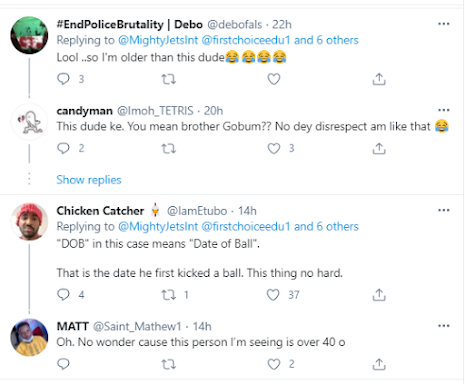The width and height of the screenshot is (465, 384).
Task: Like Chicken Catcher's tweet with 37 likes
Action: (273, 295)
